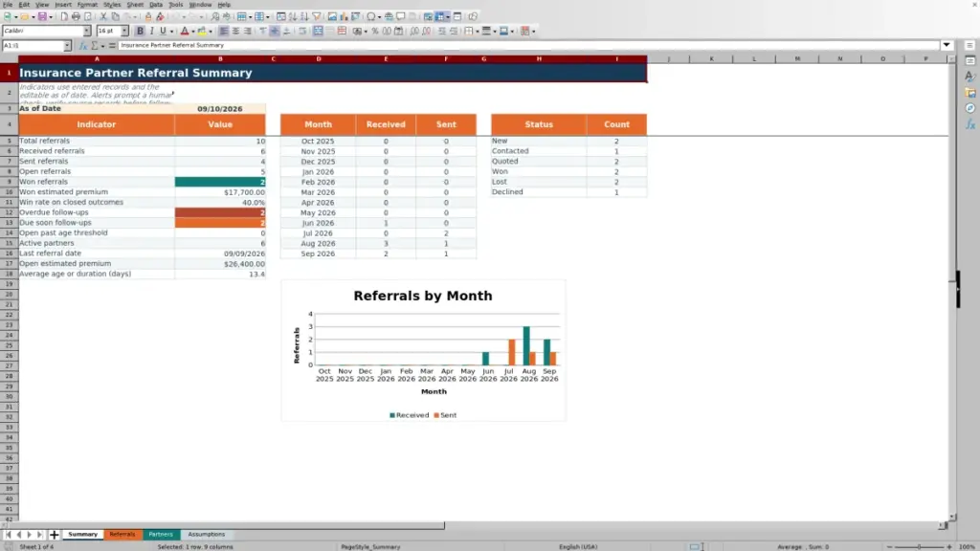980x551 pixels.
Task: Toggle underline formatting
Action: 163,32
